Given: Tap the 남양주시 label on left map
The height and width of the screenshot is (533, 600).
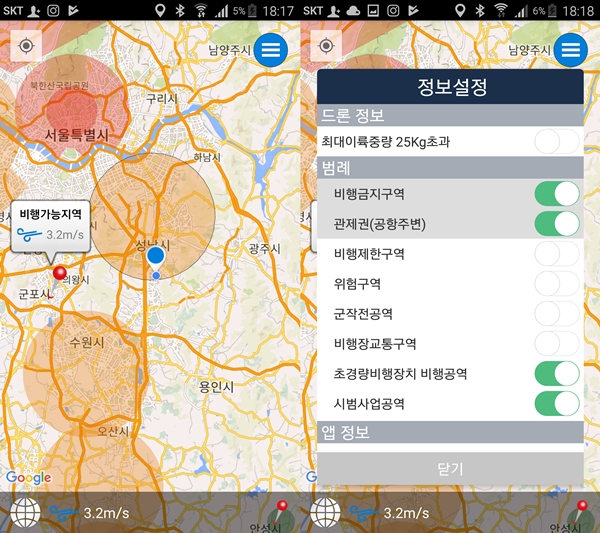Looking at the screenshot, I should click(x=230, y=50).
